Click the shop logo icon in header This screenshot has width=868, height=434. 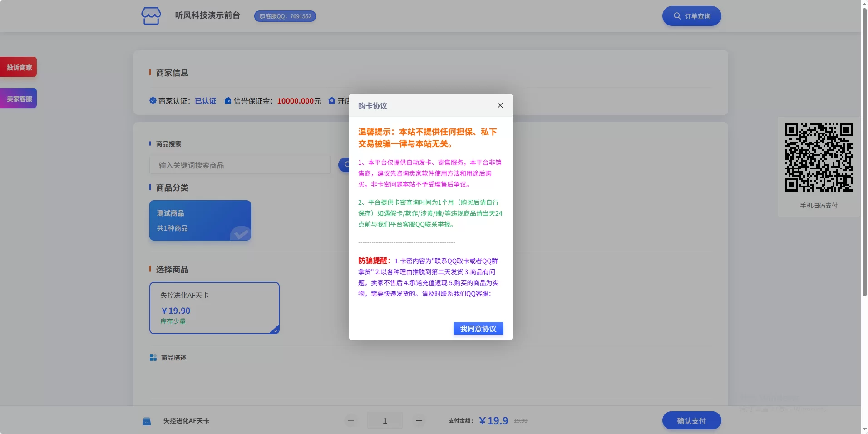click(151, 16)
